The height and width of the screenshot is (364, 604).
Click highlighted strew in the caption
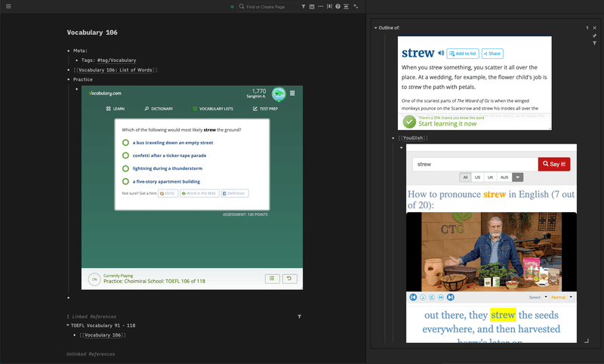[503, 315]
